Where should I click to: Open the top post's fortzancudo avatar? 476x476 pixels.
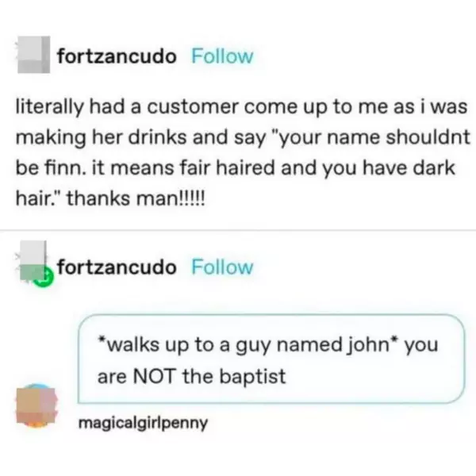pyautogui.click(x=33, y=55)
